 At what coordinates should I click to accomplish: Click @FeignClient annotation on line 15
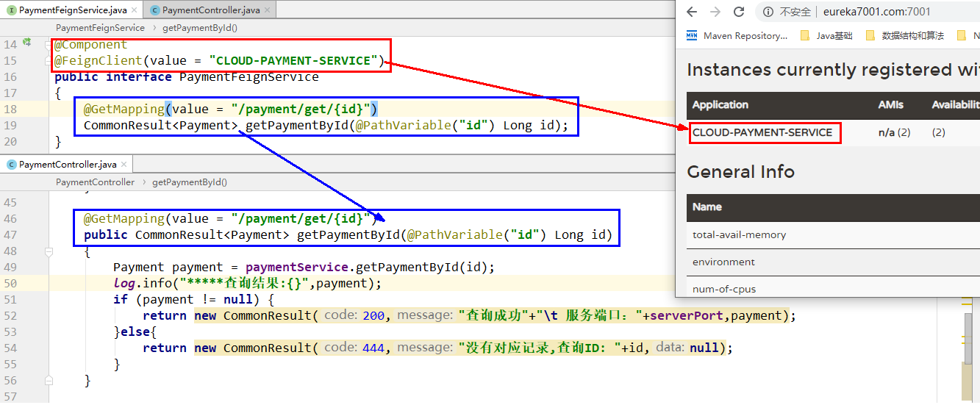click(98, 60)
